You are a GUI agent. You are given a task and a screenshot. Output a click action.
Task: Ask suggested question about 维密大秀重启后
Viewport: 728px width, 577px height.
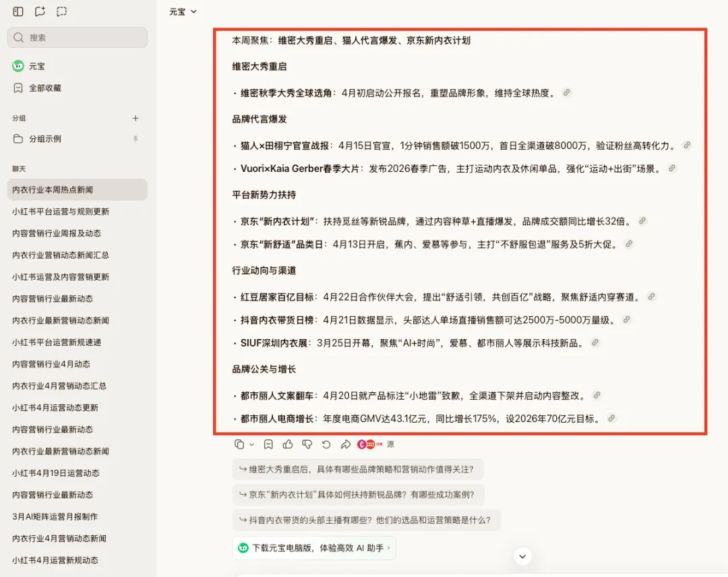click(358, 469)
